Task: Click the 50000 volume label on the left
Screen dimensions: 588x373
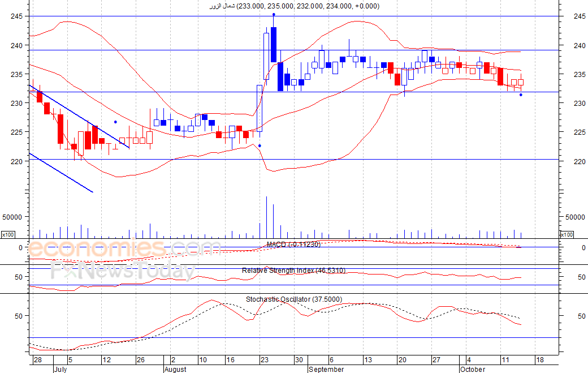Action: (x=12, y=217)
